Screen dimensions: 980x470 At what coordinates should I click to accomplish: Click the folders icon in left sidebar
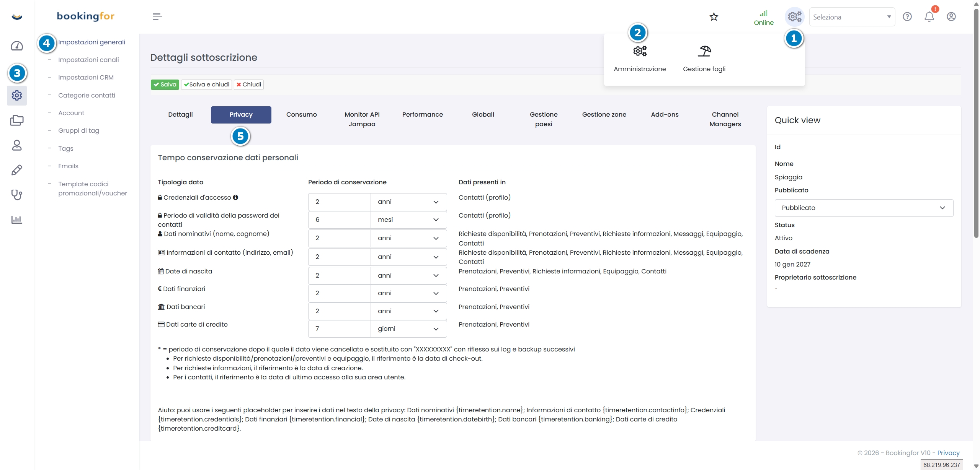point(17,120)
